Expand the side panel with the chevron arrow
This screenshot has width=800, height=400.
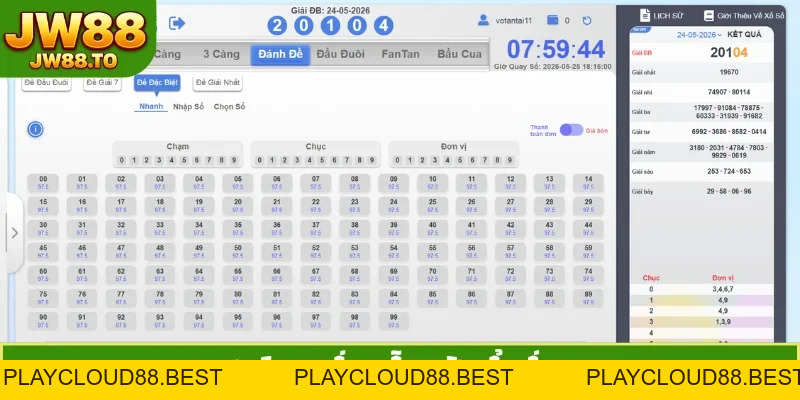pos(14,233)
